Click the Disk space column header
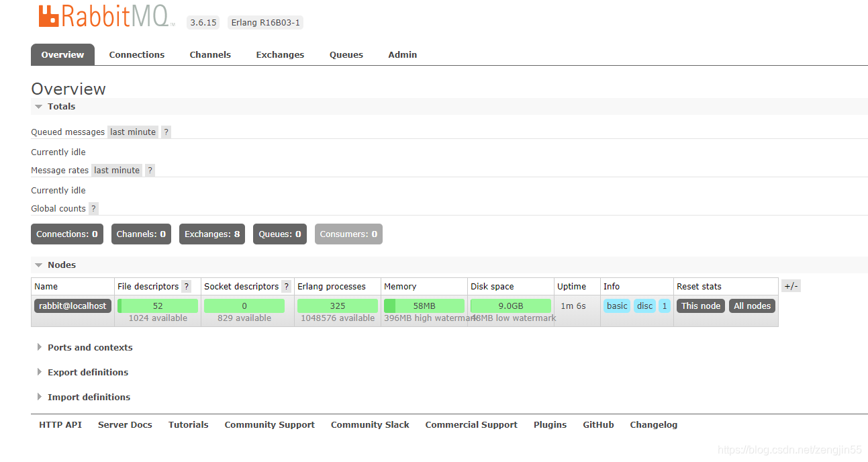Viewport: 868px width, 462px height. point(492,287)
